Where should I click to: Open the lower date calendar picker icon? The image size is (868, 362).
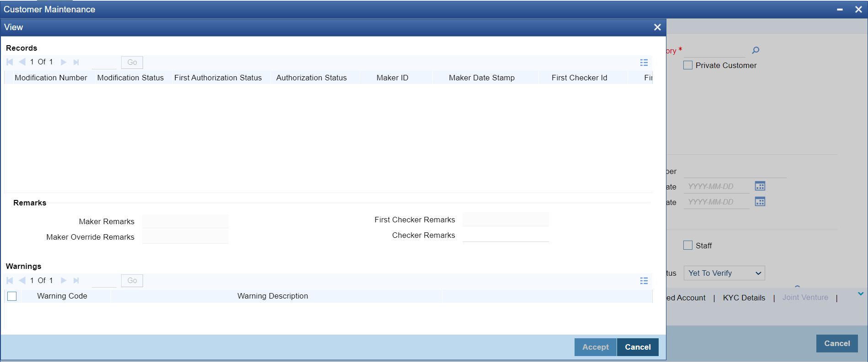click(760, 202)
